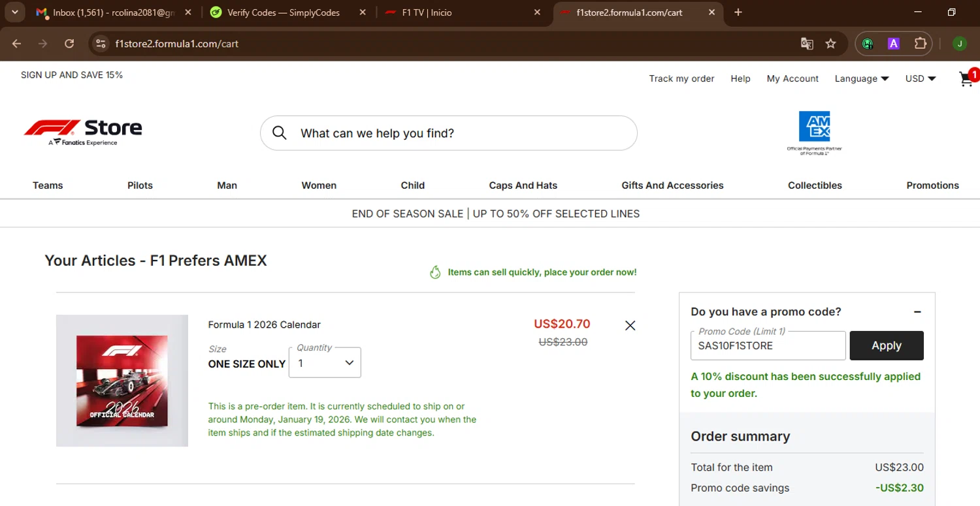Open the Formula 1 2026 Calendar thumbnail
980x506 pixels.
pos(122,381)
